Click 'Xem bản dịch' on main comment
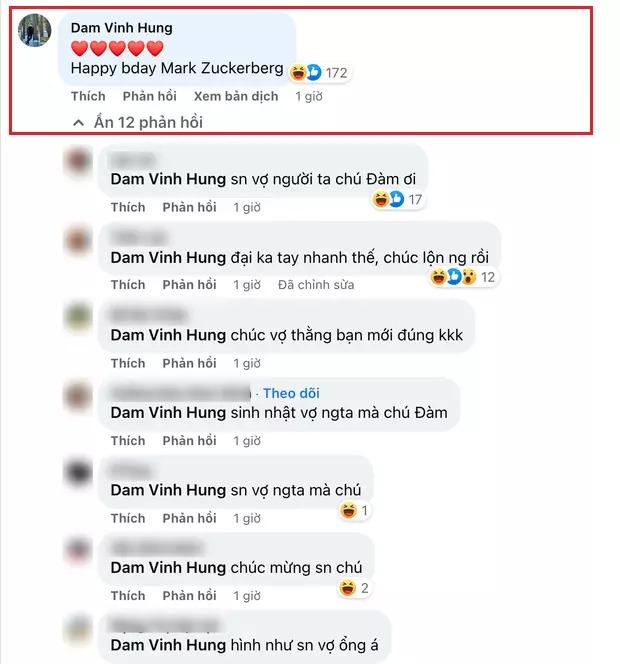The image size is (620, 664). 236,96
